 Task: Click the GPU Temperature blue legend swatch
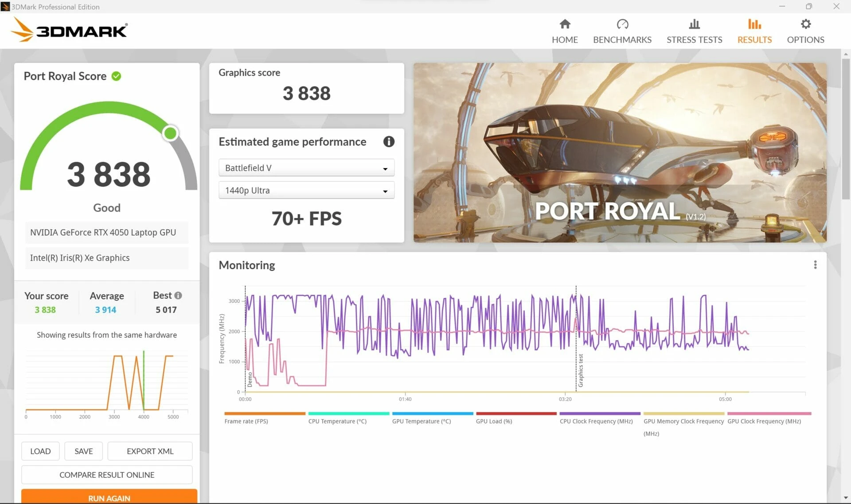(x=433, y=414)
